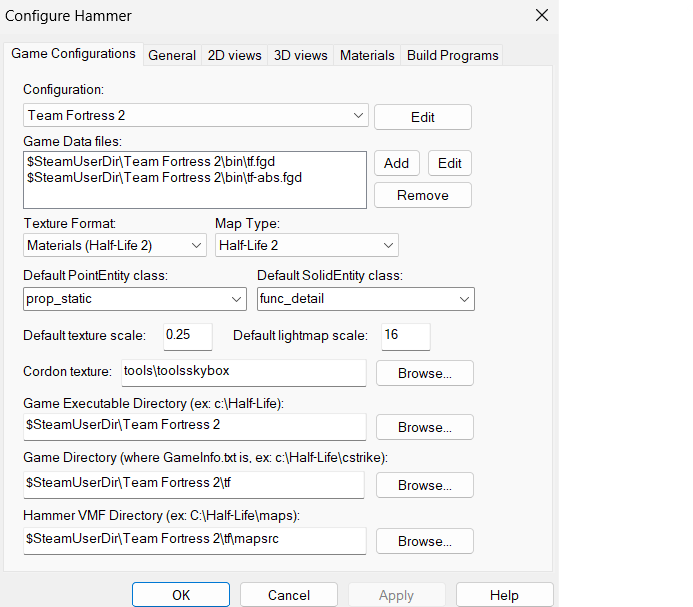This screenshot has width=693, height=607.
Task: Browse for Game Executable Directory
Action: pos(425,427)
